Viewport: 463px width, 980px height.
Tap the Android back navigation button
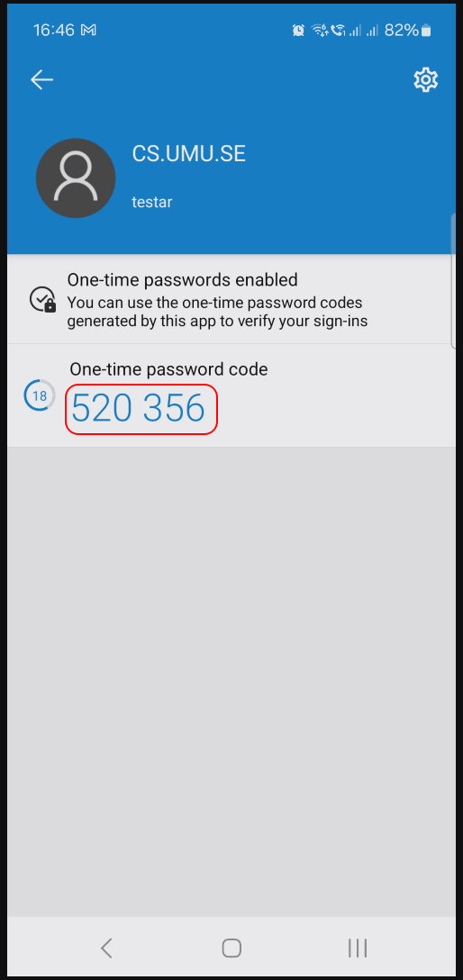click(x=107, y=948)
